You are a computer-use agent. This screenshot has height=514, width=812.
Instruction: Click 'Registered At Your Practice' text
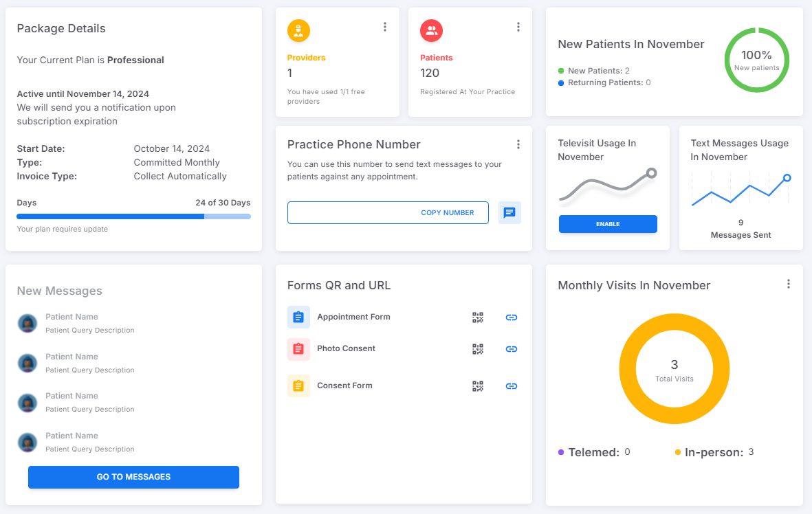pos(468,91)
